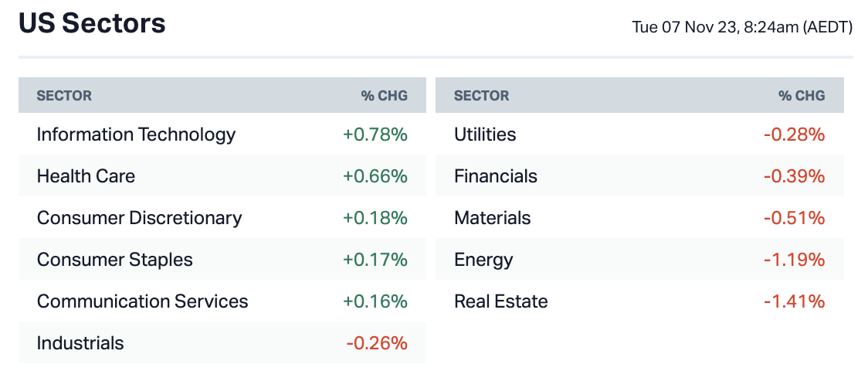Click the Utilities sector name

click(485, 134)
